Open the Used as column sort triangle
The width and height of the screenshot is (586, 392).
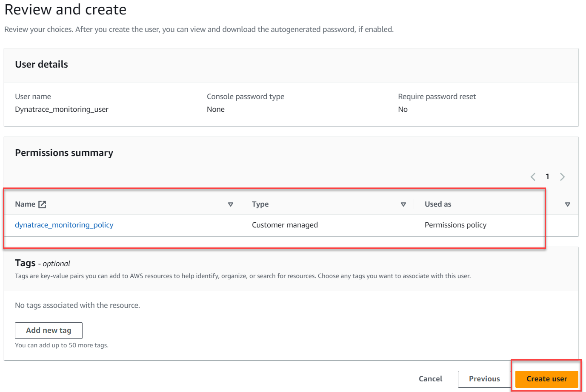point(567,205)
